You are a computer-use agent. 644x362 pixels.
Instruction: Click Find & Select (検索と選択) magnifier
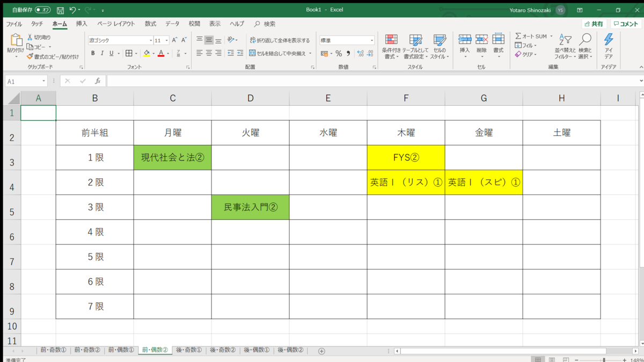585,40
